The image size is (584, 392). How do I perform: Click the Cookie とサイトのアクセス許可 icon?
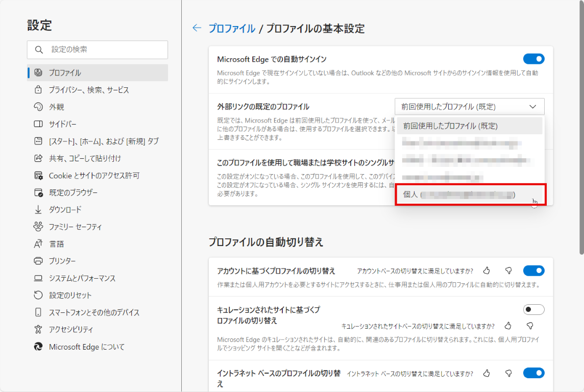tap(38, 176)
